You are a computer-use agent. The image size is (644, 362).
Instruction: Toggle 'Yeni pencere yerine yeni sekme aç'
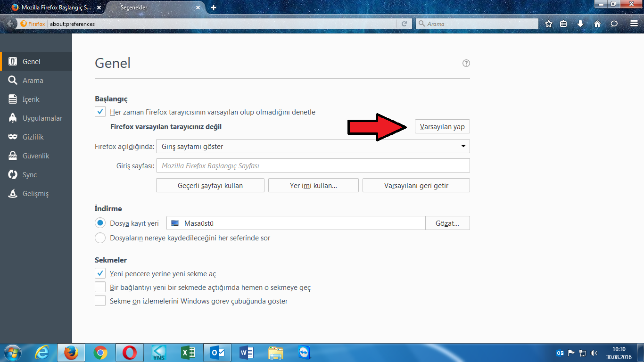(x=100, y=273)
